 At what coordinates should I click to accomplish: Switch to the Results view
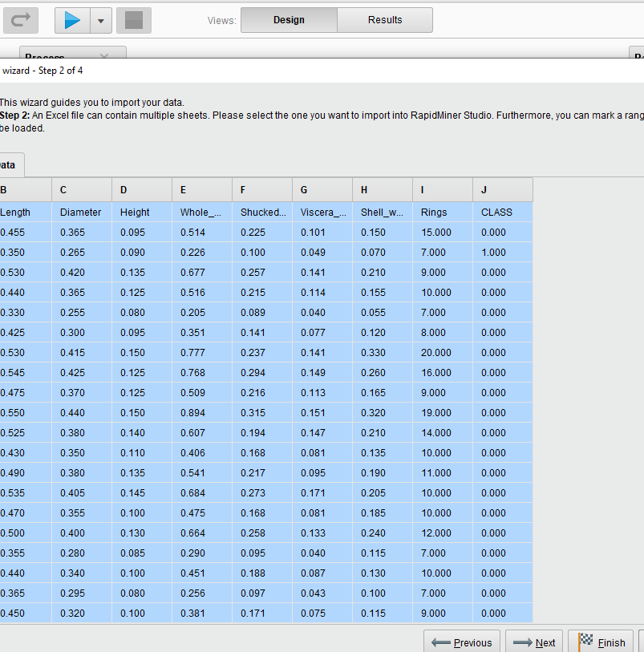pyautogui.click(x=385, y=20)
